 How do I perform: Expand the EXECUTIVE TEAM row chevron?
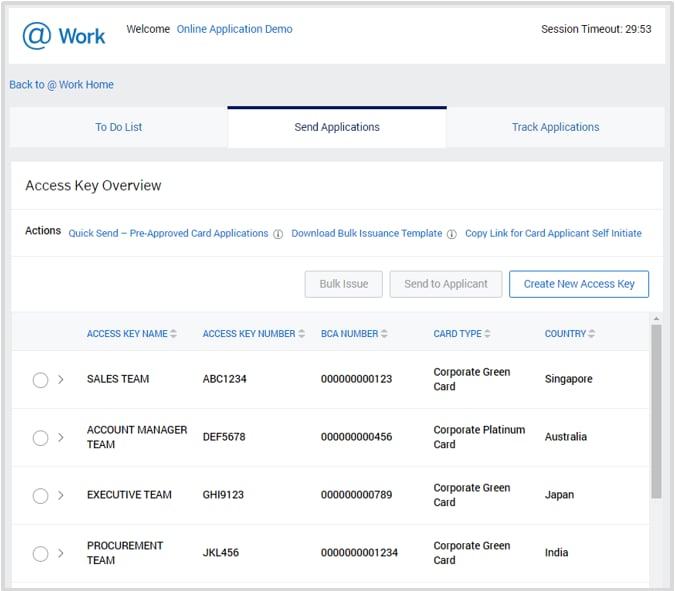[x=61, y=496]
